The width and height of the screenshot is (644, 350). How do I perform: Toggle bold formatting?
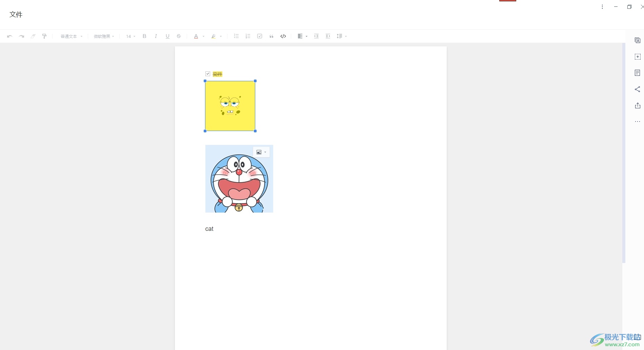pos(144,36)
